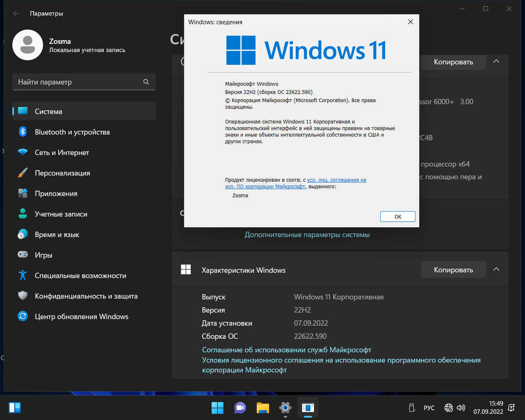Collapse the Характеристики Windows section chevron
The height and width of the screenshot is (420, 525).
coord(496,269)
